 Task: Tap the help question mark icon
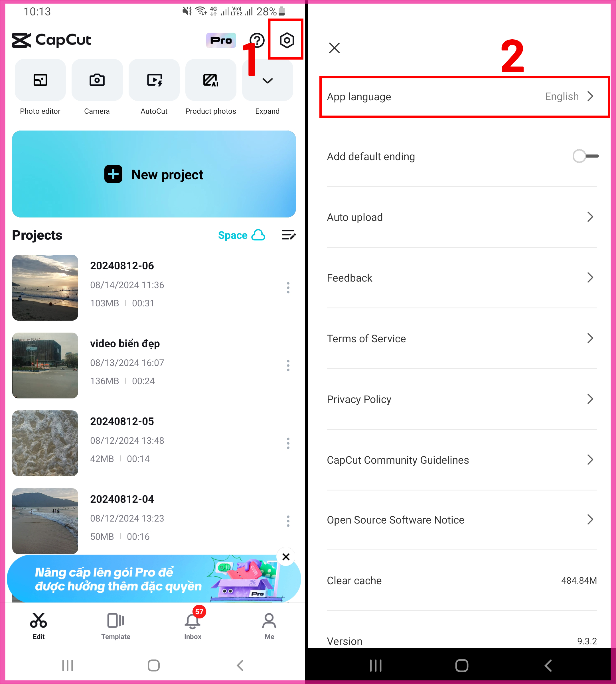[x=257, y=40]
